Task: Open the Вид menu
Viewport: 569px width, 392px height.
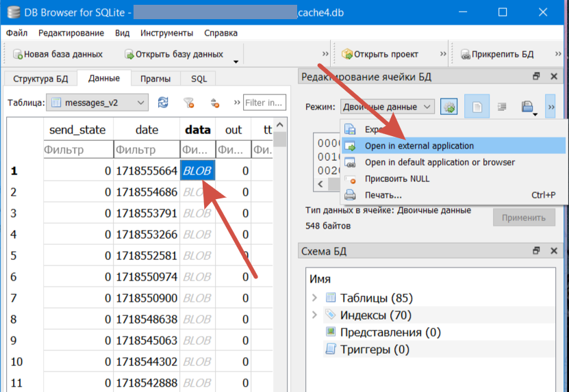Action: pyautogui.click(x=123, y=33)
